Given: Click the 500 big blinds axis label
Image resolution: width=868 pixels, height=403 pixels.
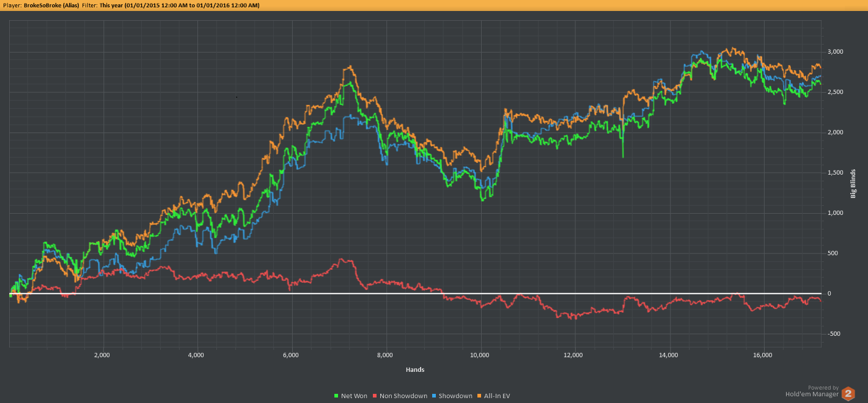Looking at the screenshot, I should pyautogui.click(x=833, y=253).
